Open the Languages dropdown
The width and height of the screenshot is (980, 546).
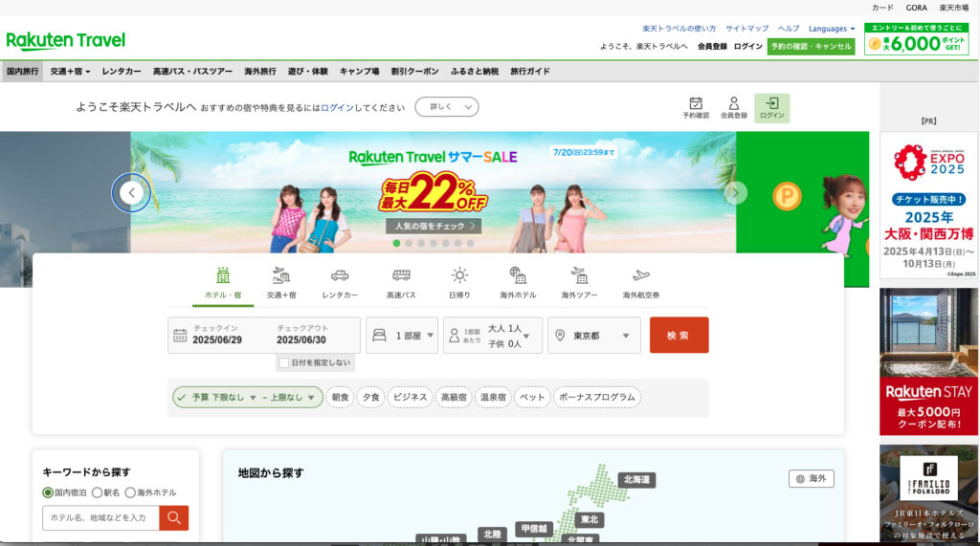[x=832, y=29]
